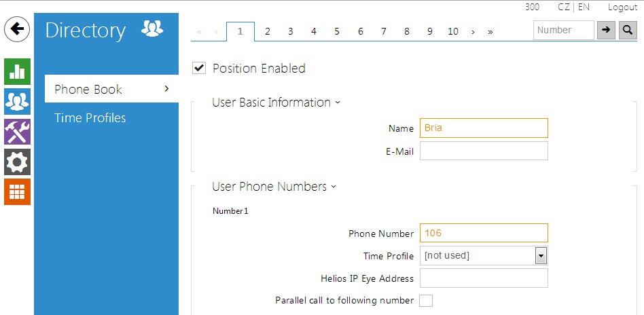Open the gear Services icon
Viewport: 644px width, 315px height.
(17, 162)
